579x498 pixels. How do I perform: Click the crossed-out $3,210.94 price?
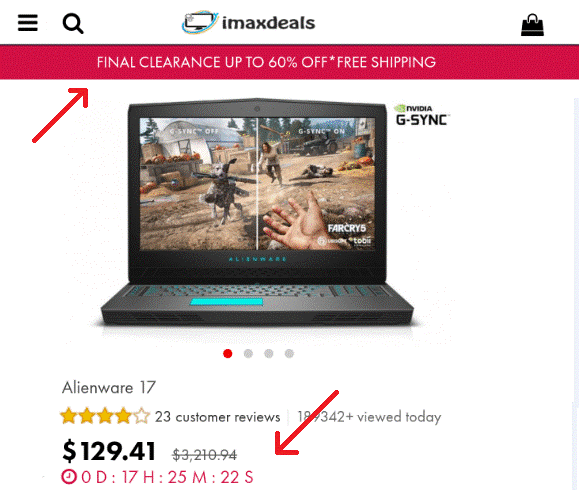point(205,455)
